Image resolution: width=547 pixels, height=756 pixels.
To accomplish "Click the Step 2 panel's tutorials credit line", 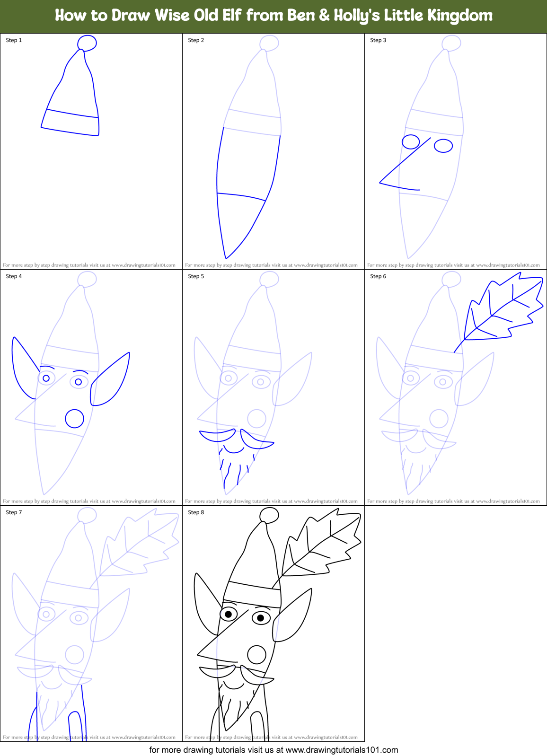I will pos(272,265).
